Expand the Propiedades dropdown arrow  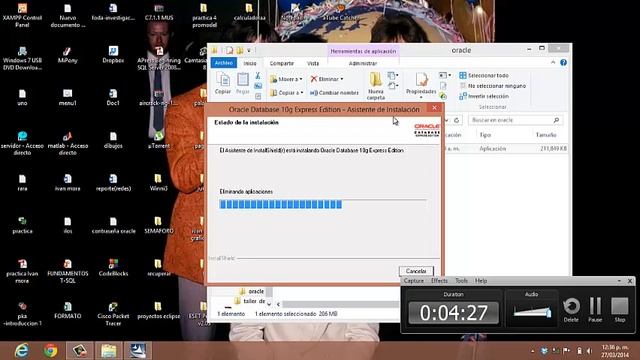click(421, 98)
